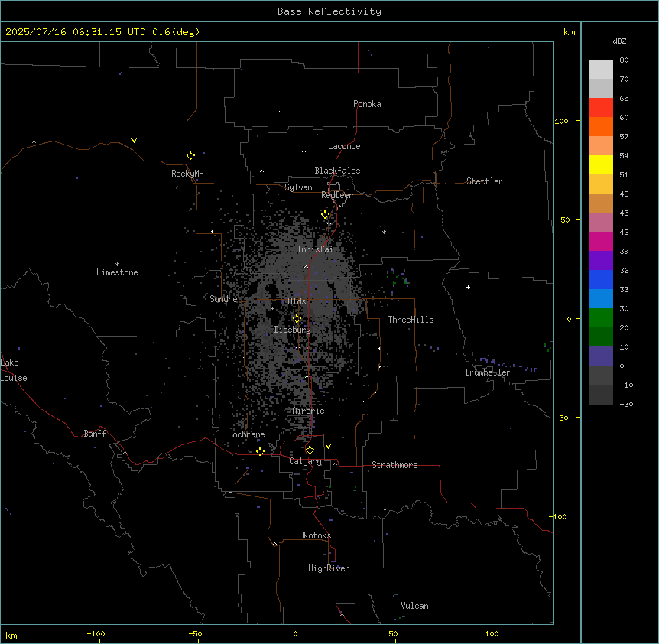Click the Lacombe label
This screenshot has height=644, width=659.
click(x=344, y=146)
